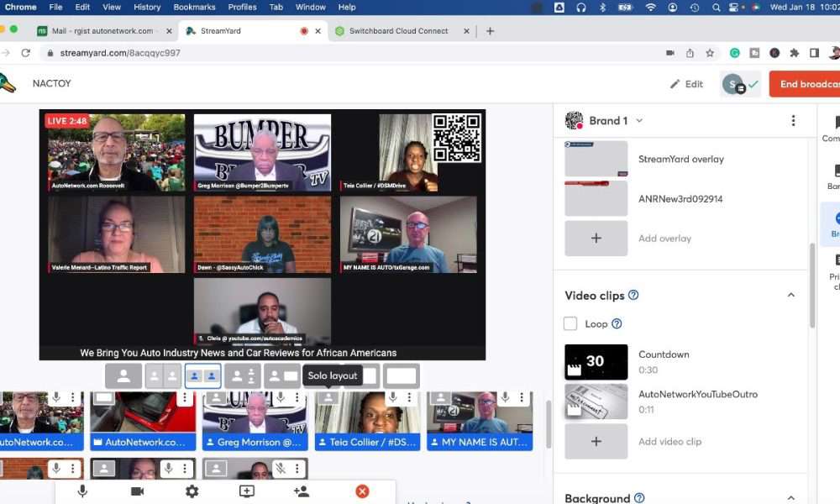Open three-dot menu on AutoNetwork video clip card
The height and width of the screenshot is (504, 840).
pyautogui.click(x=184, y=396)
